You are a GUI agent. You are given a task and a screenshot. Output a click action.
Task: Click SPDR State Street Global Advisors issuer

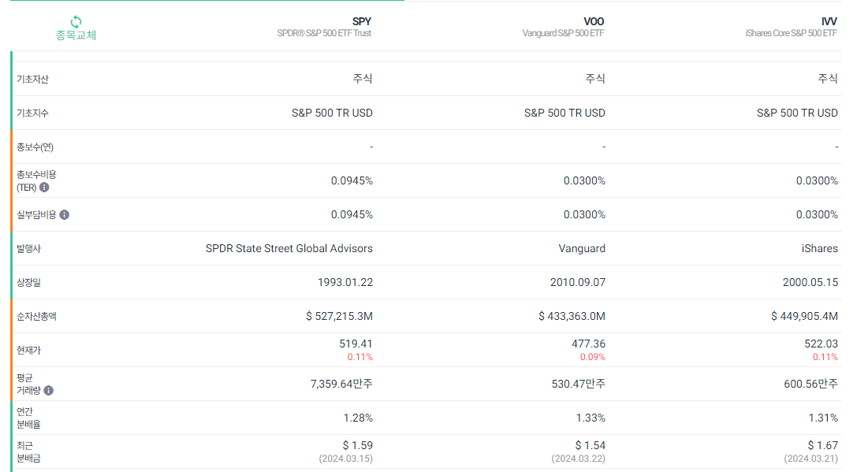pos(289,248)
